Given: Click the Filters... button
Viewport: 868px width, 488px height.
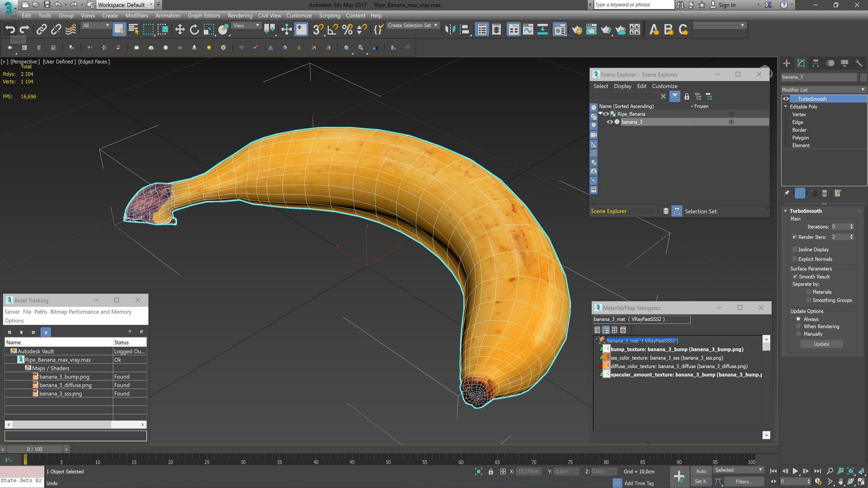Looking at the screenshot, I should pos(744,481).
